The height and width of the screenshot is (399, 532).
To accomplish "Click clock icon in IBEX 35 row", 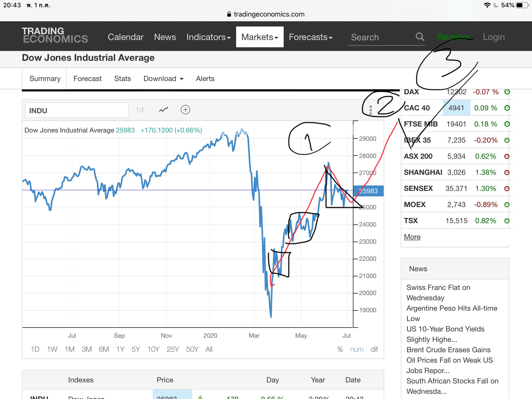I will 507,140.
